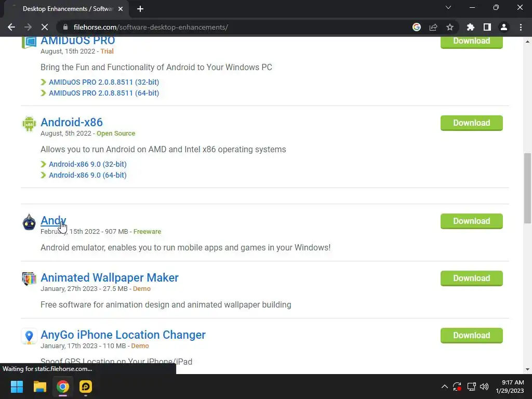Image resolution: width=532 pixels, height=399 pixels.
Task: Open the Android-x86 title link
Action: point(72,122)
